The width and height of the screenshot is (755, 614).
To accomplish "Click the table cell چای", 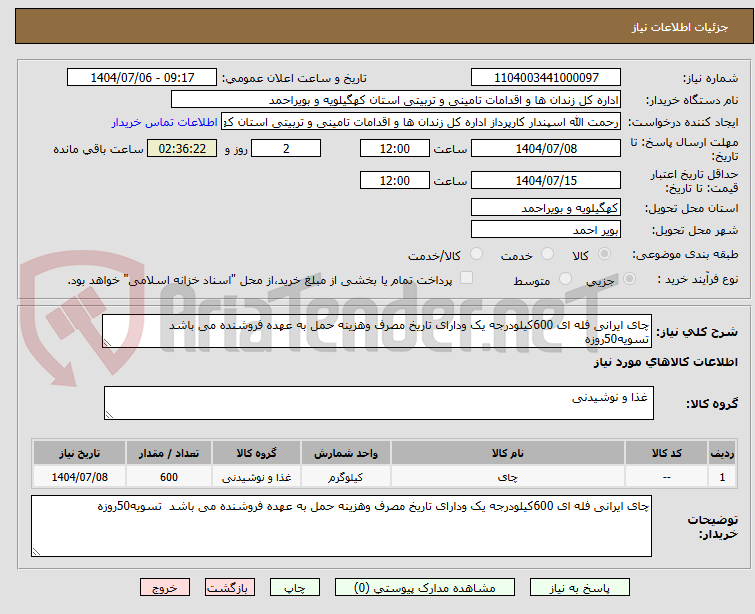I will point(508,477).
